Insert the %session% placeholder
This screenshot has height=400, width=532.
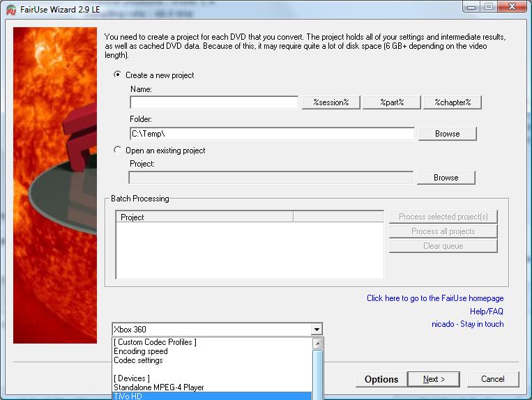click(x=330, y=102)
